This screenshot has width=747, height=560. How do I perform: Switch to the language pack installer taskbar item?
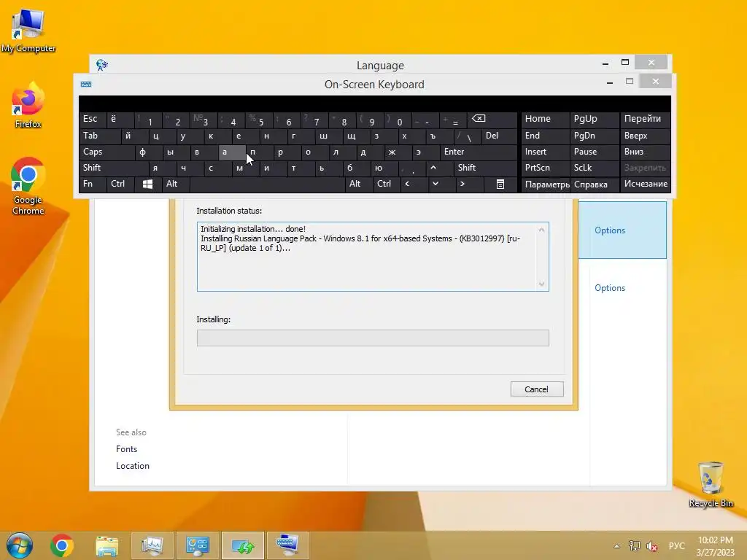pos(242,545)
